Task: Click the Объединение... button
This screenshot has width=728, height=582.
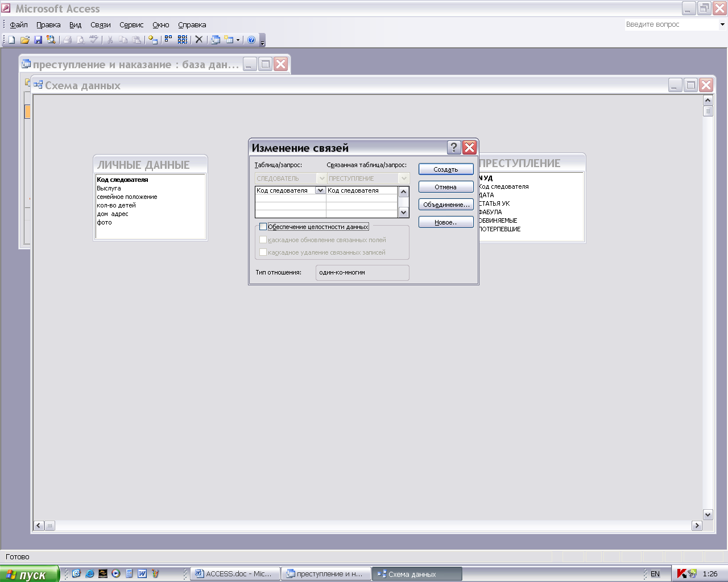Action: tap(446, 205)
